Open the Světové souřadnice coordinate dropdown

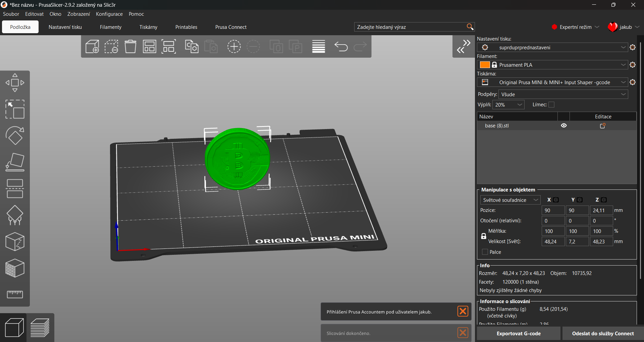coord(510,200)
